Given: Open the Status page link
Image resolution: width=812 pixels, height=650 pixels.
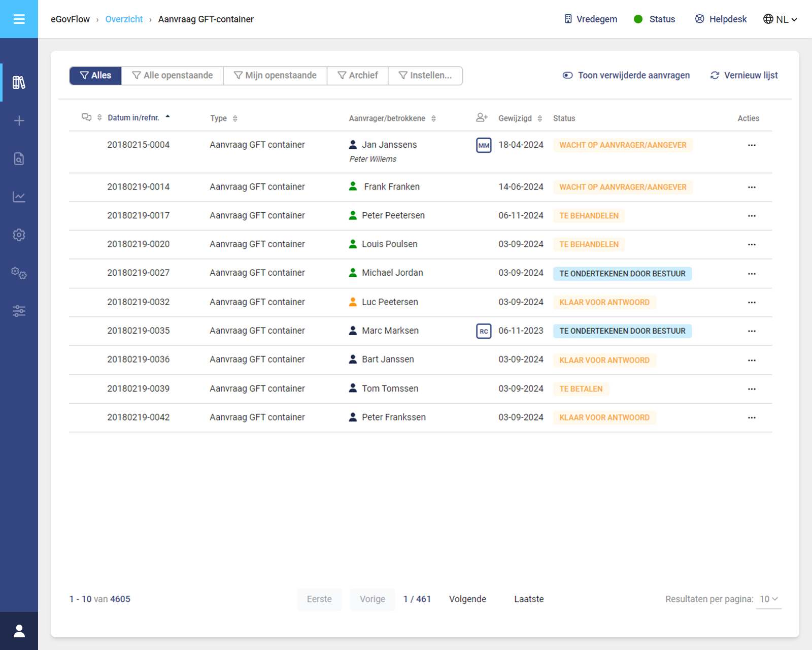Looking at the screenshot, I should pos(655,19).
